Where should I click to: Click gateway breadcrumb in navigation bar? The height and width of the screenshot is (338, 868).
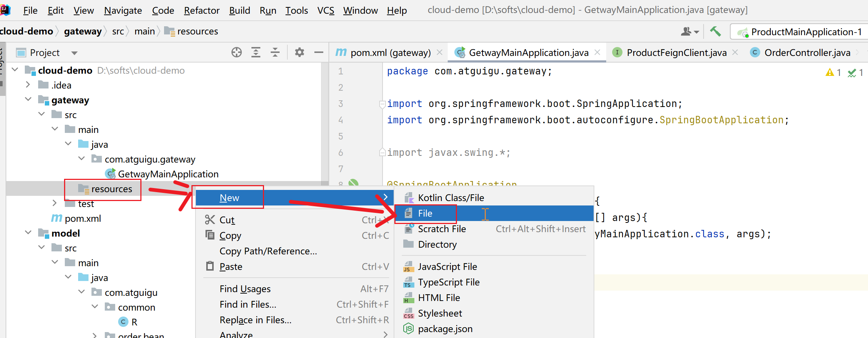pyautogui.click(x=83, y=31)
